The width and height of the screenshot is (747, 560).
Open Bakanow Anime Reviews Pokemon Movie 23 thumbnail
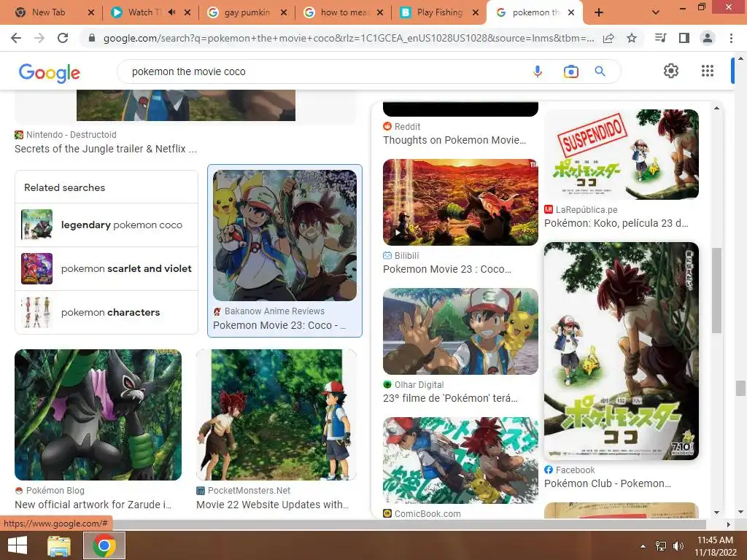click(285, 236)
